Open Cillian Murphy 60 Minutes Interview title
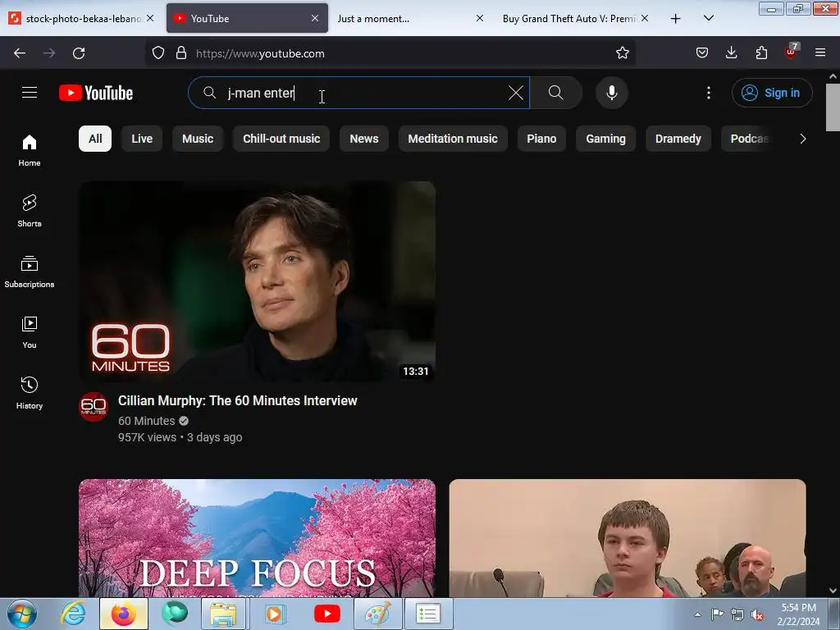The width and height of the screenshot is (840, 630). click(x=237, y=400)
